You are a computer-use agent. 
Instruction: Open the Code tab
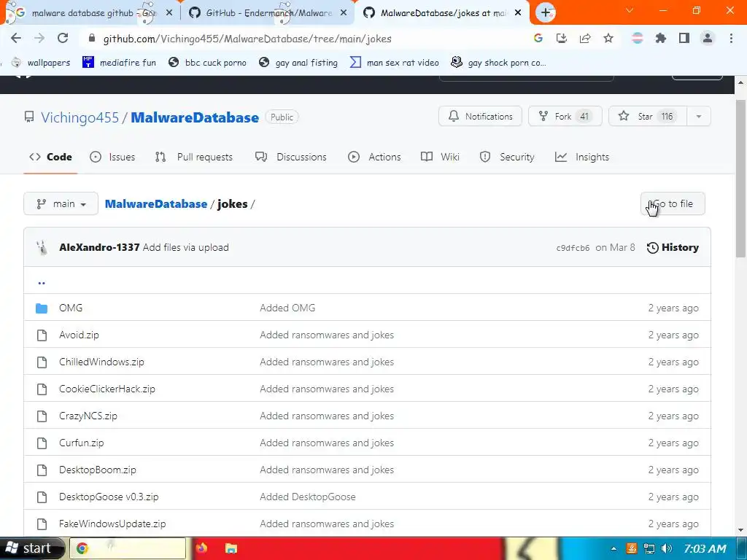click(x=50, y=157)
